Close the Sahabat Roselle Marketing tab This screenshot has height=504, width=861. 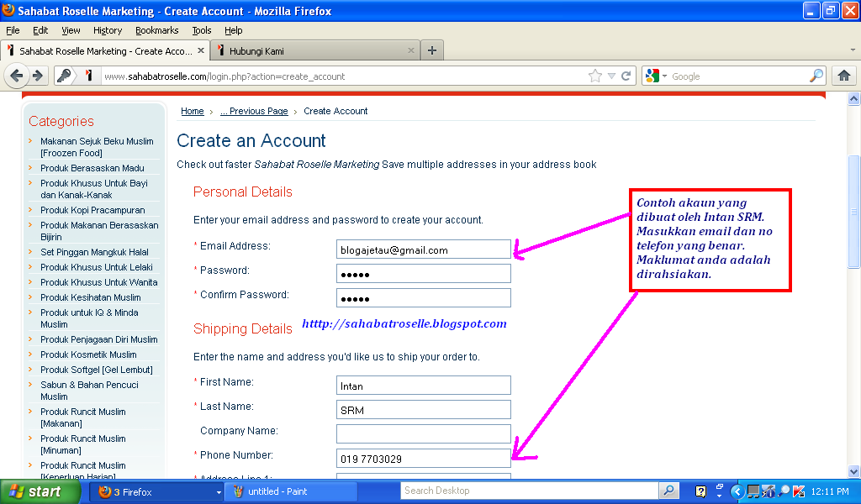tap(201, 50)
